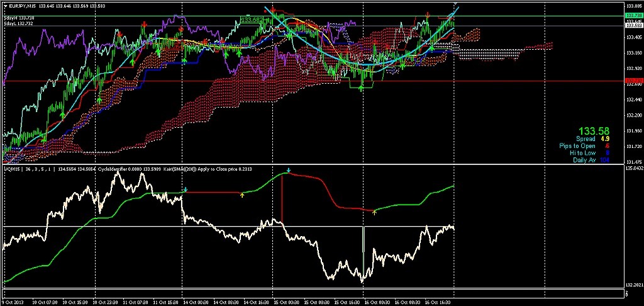
Task: Select the large green 133.58 price readout
Action: click(x=594, y=131)
